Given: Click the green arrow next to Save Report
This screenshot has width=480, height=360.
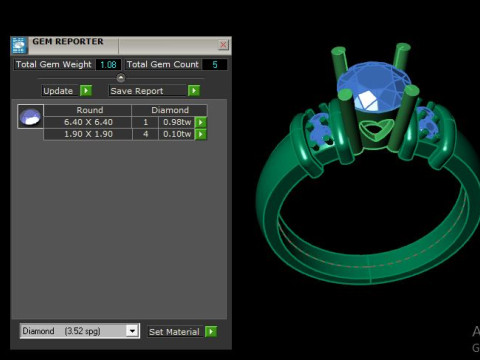Looking at the screenshot, I should (194, 91).
